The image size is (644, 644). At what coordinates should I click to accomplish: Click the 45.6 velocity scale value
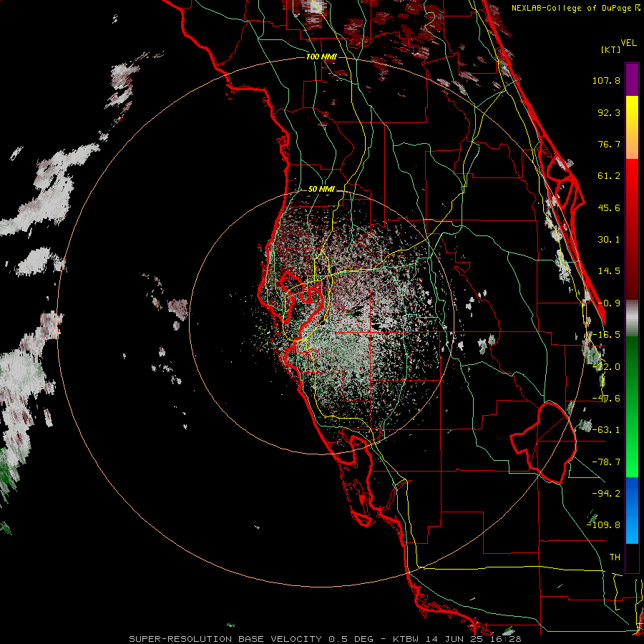(609, 208)
